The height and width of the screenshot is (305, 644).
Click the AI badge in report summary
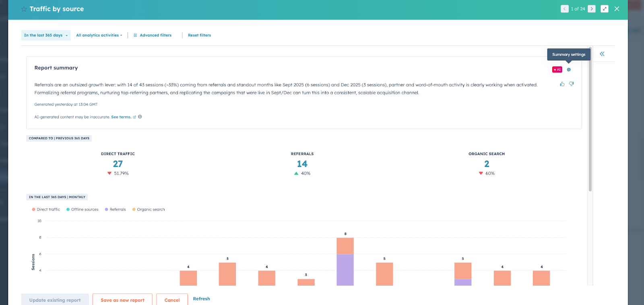click(557, 70)
